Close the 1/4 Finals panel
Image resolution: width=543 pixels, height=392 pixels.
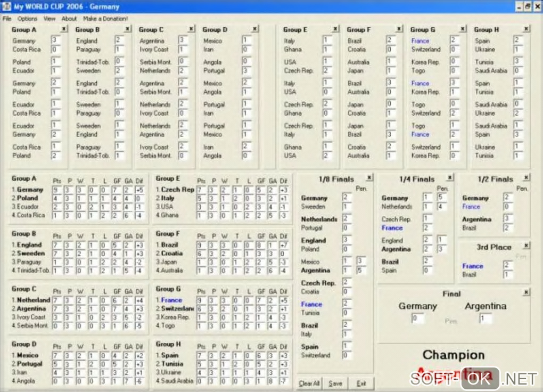(x=449, y=178)
